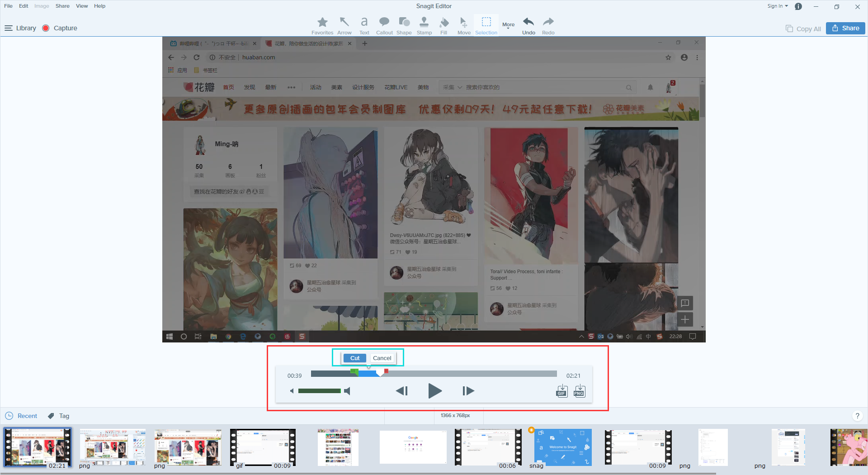Create a GIF from the video
The image size is (868, 475).
pyautogui.click(x=561, y=391)
